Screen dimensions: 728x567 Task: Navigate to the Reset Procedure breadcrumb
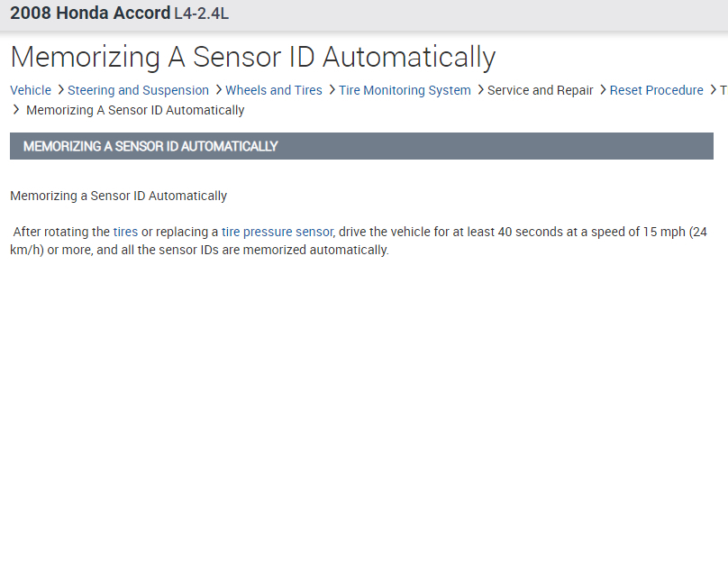[656, 90]
